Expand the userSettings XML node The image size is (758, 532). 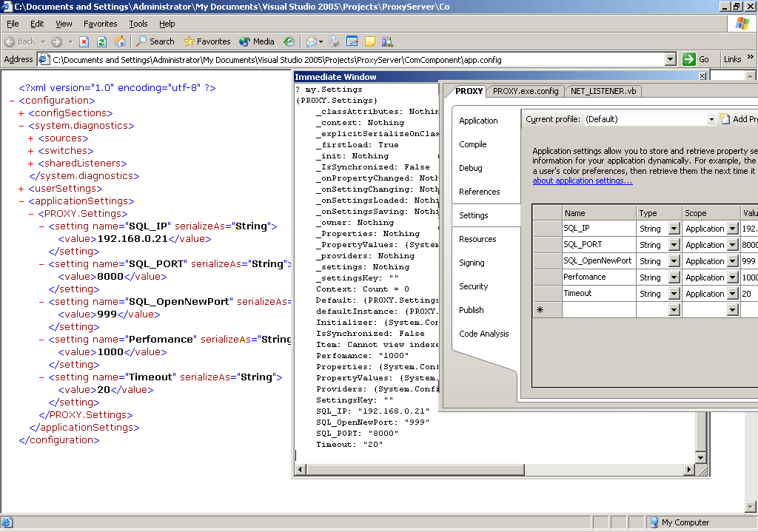21,189
